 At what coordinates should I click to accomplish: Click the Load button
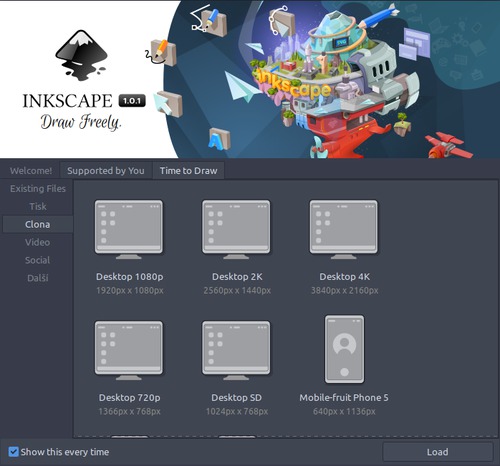tap(437, 452)
